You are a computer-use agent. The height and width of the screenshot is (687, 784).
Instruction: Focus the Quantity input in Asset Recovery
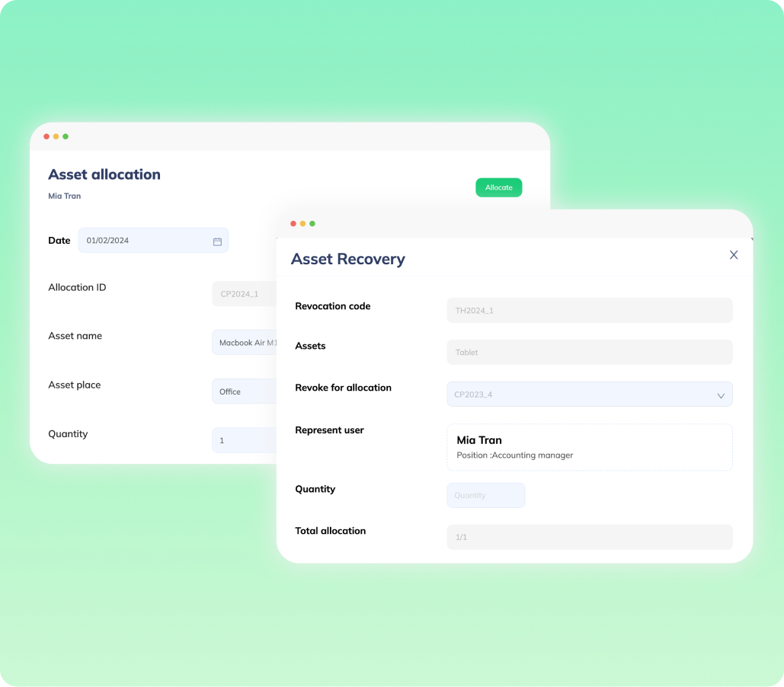485,495
